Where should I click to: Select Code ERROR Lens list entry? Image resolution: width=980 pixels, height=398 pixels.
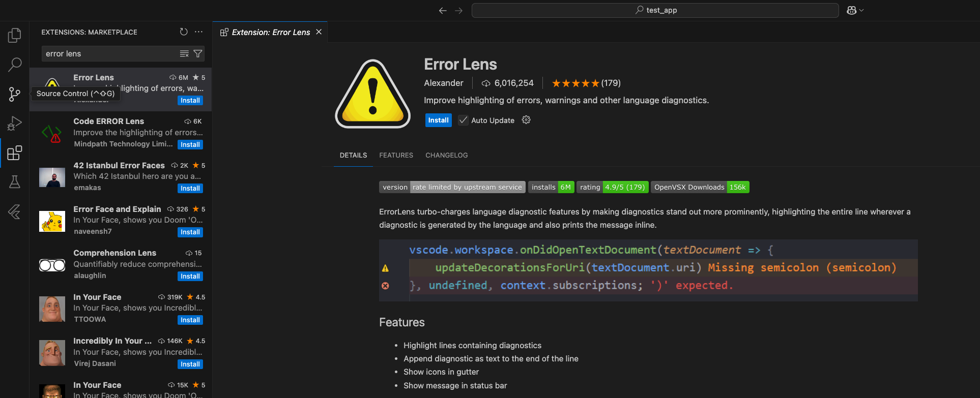coord(121,133)
